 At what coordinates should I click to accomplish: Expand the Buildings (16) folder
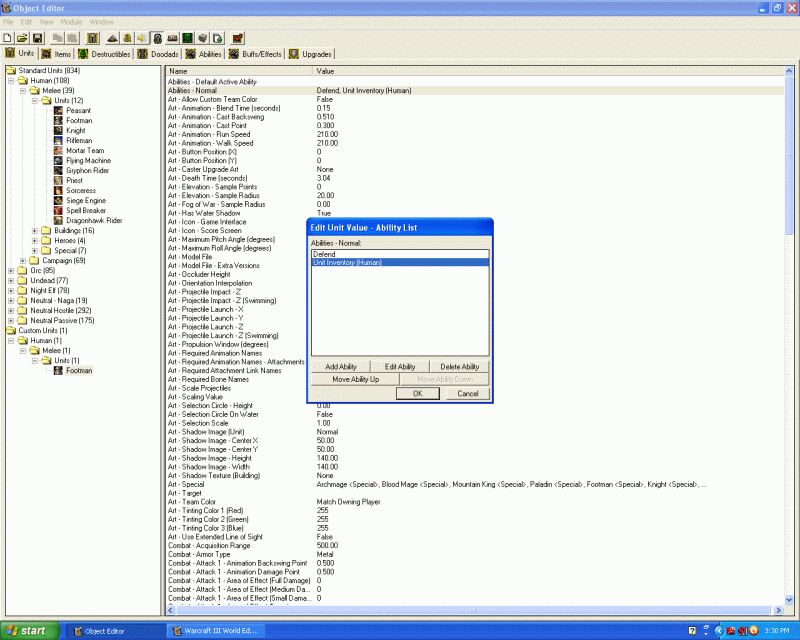[x=35, y=231]
